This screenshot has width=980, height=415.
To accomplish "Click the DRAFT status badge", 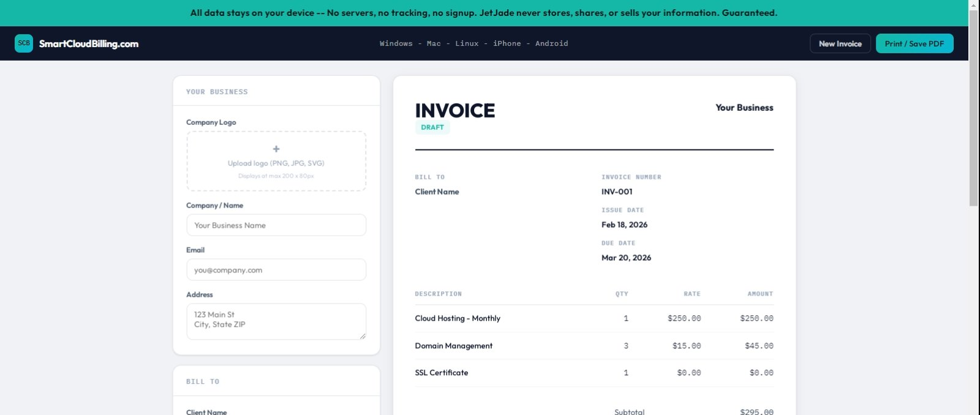I will click(x=432, y=127).
